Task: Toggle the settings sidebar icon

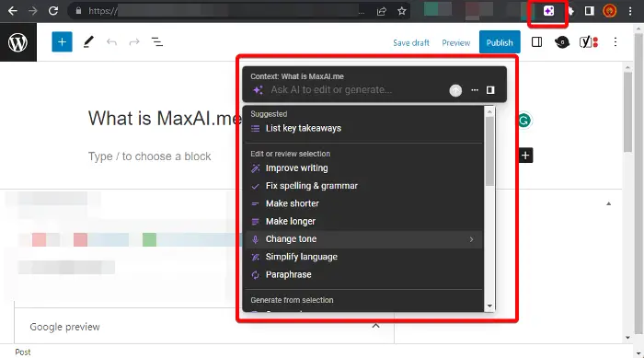Action: click(536, 42)
